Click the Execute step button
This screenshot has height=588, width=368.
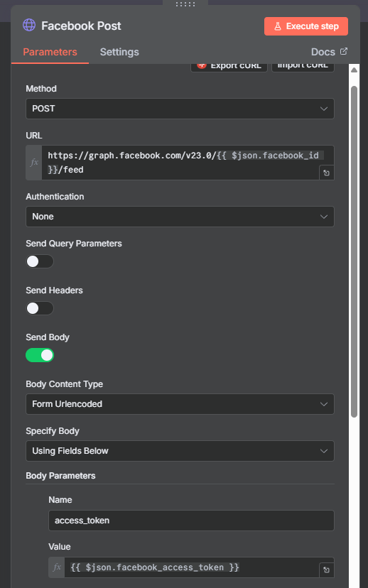(x=306, y=26)
